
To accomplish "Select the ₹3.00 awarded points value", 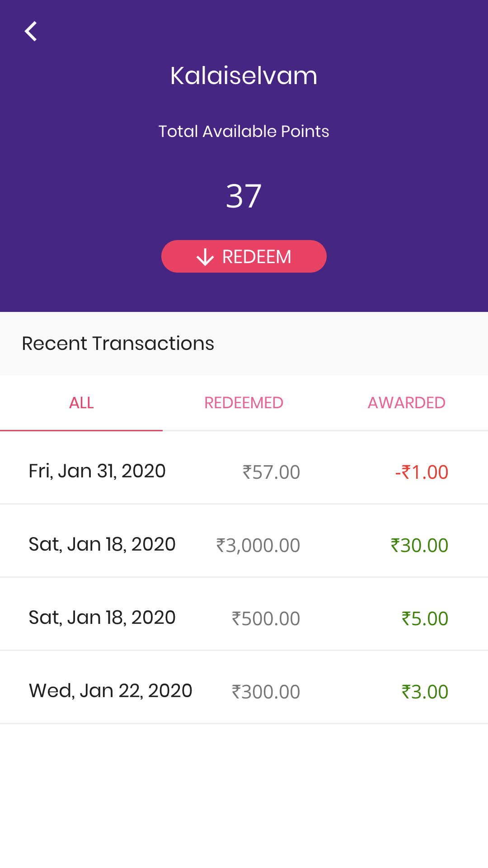I will [x=425, y=692].
